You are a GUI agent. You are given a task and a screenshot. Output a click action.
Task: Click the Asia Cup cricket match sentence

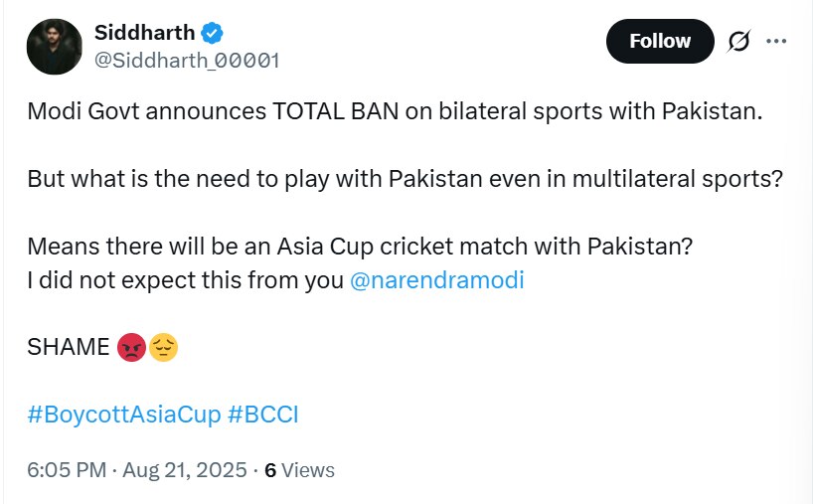coord(359,247)
